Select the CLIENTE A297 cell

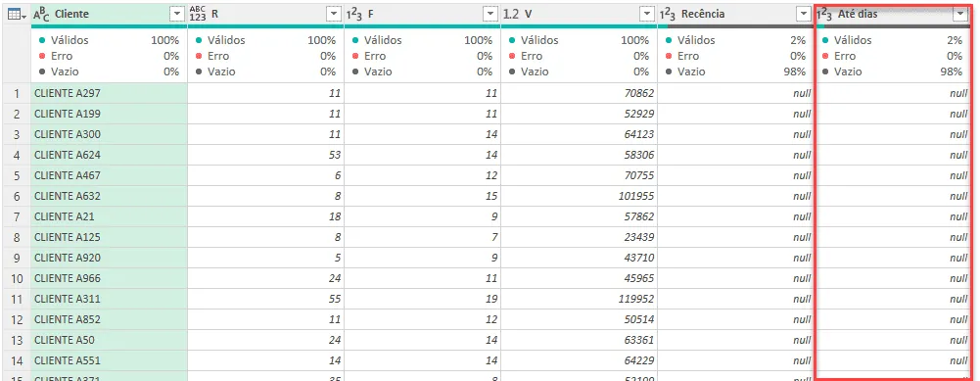[x=109, y=93]
